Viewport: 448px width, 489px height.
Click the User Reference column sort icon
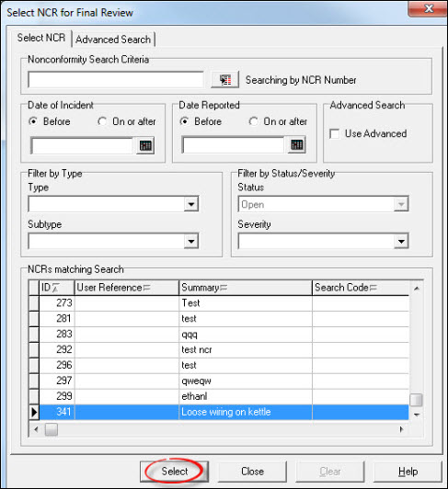pyautogui.click(x=147, y=288)
